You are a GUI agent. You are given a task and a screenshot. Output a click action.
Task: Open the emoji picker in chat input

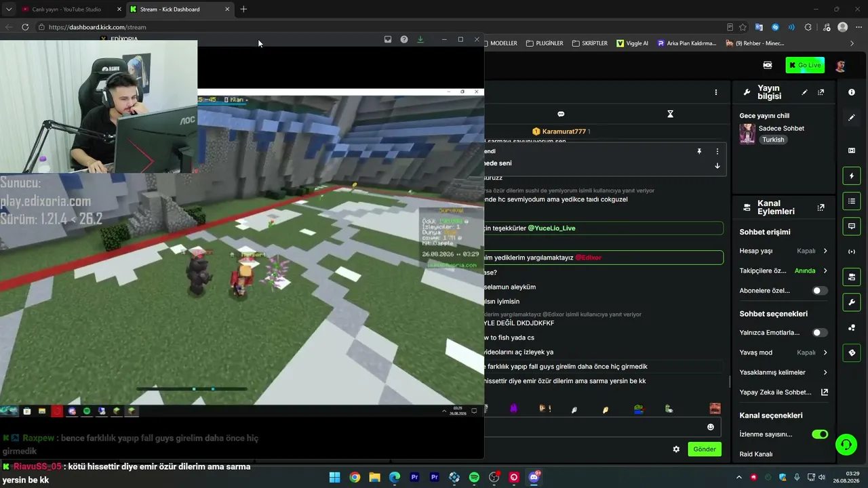711,427
